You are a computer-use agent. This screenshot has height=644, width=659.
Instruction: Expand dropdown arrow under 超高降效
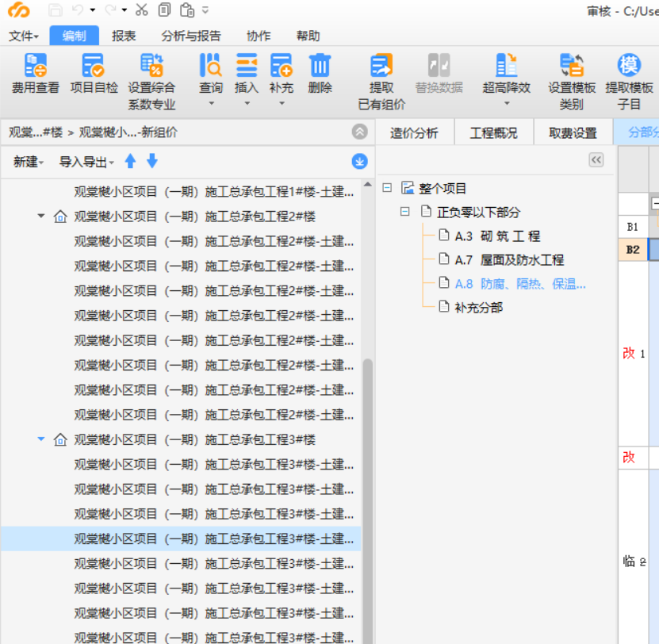507,103
